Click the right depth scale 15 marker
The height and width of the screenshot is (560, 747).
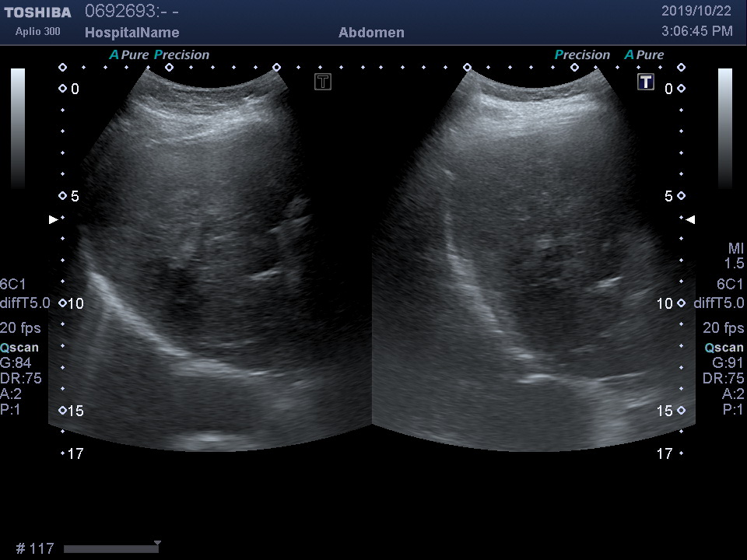[671, 411]
